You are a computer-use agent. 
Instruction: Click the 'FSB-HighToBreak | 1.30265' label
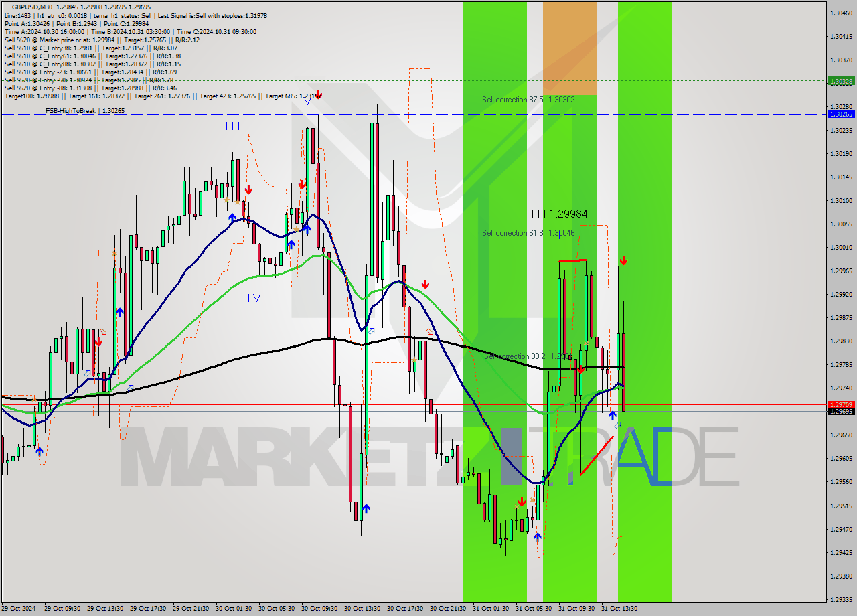click(x=85, y=111)
